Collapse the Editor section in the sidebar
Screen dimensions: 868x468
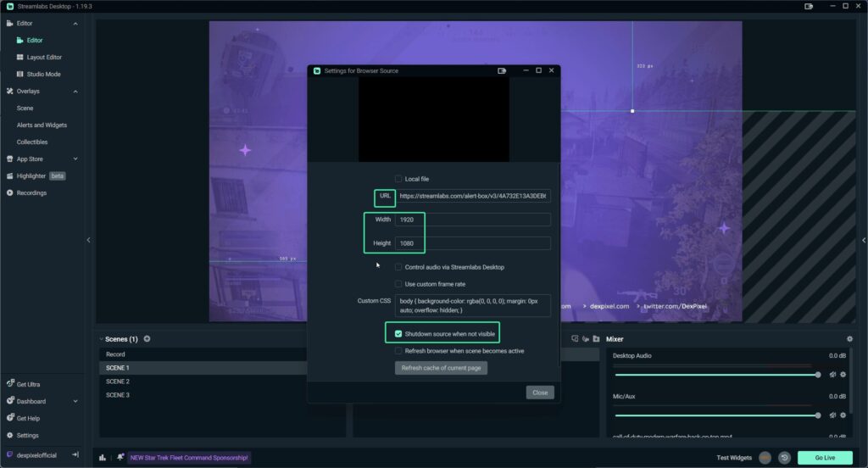click(75, 23)
